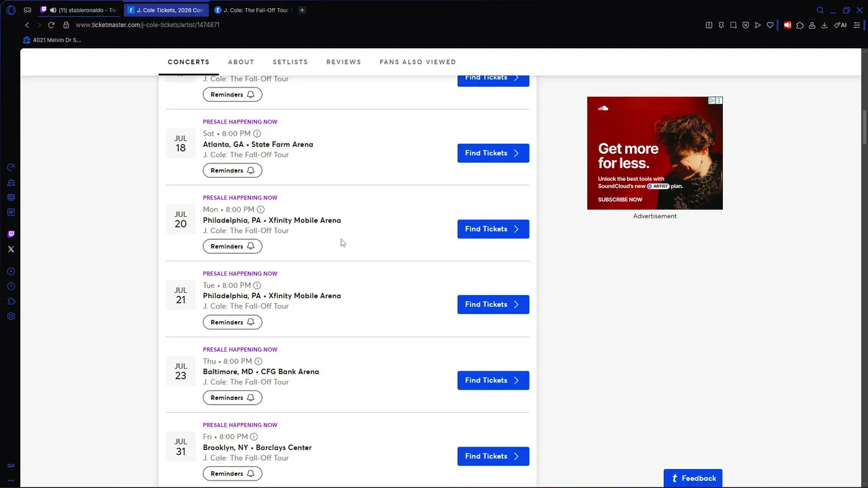Reload the Ticketmaster page

[x=51, y=25]
